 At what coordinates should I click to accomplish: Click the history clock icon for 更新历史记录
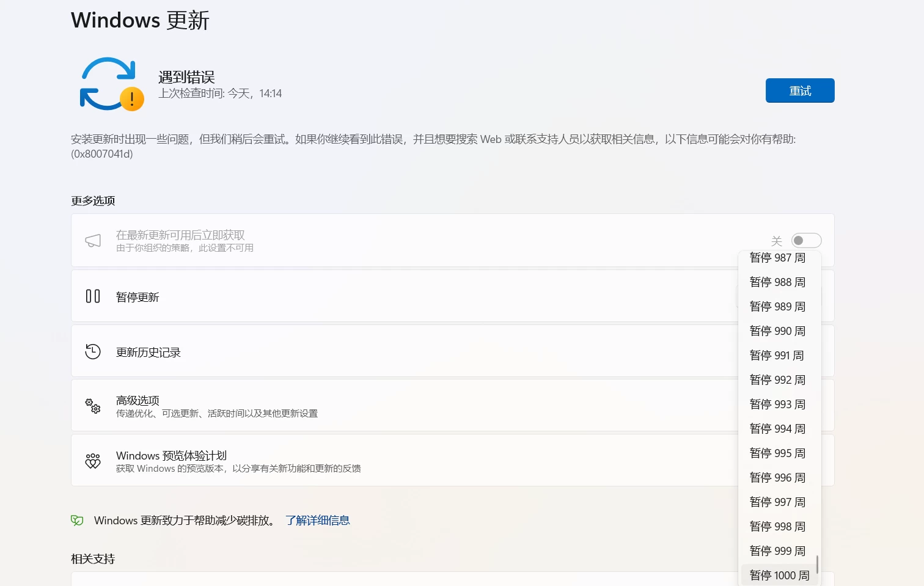93,351
